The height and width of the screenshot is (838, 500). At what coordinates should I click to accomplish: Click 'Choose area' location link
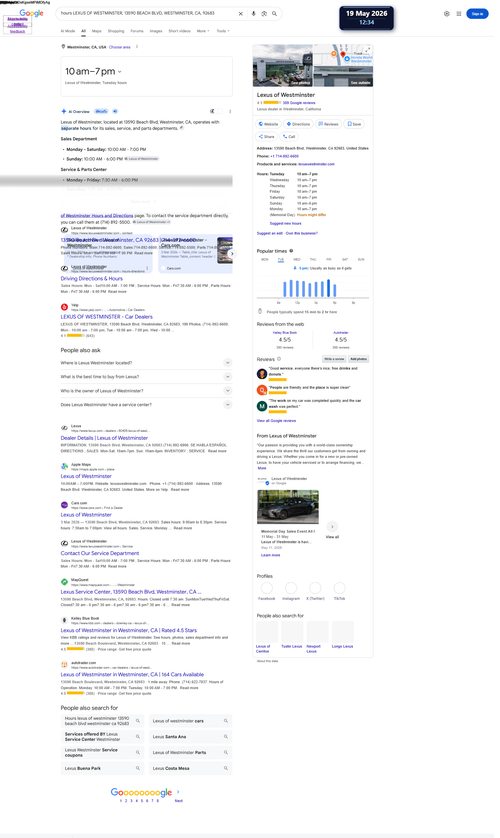pyautogui.click(x=120, y=47)
